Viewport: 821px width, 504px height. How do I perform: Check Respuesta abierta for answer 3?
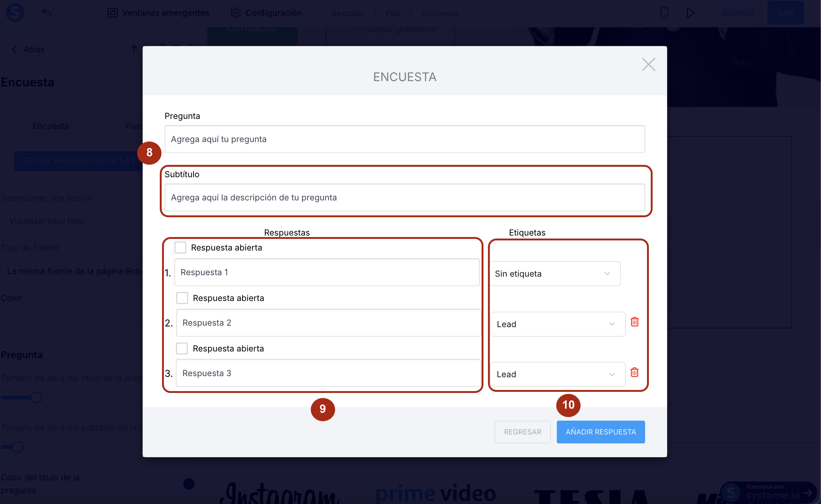(182, 348)
